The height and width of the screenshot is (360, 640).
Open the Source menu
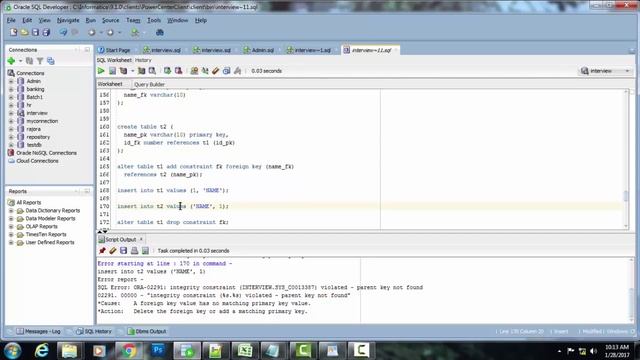tap(110, 20)
